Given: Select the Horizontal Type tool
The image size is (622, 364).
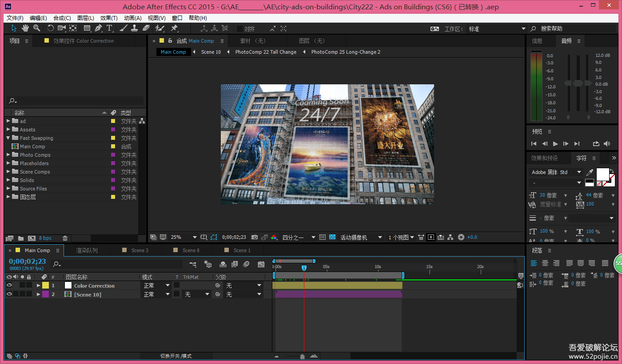Looking at the screenshot, I should tap(109, 28).
